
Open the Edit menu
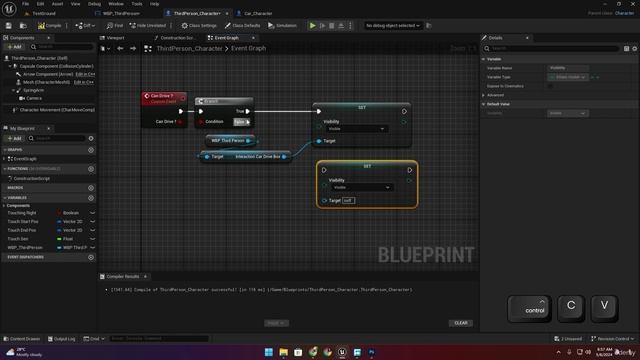(x=40, y=4)
